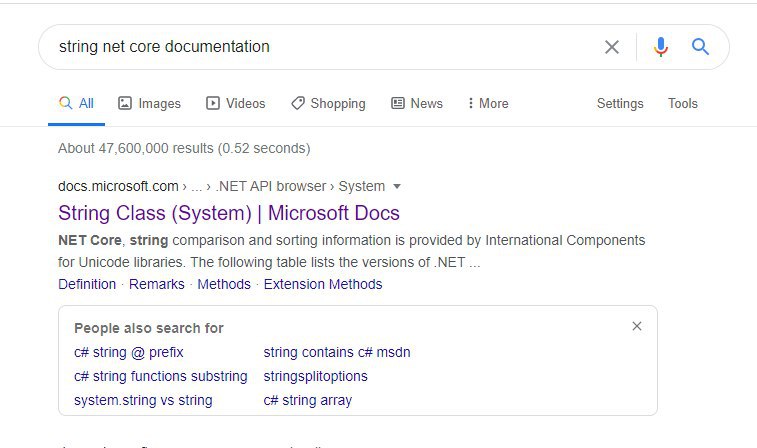Clear the search box with the X icon

point(612,47)
